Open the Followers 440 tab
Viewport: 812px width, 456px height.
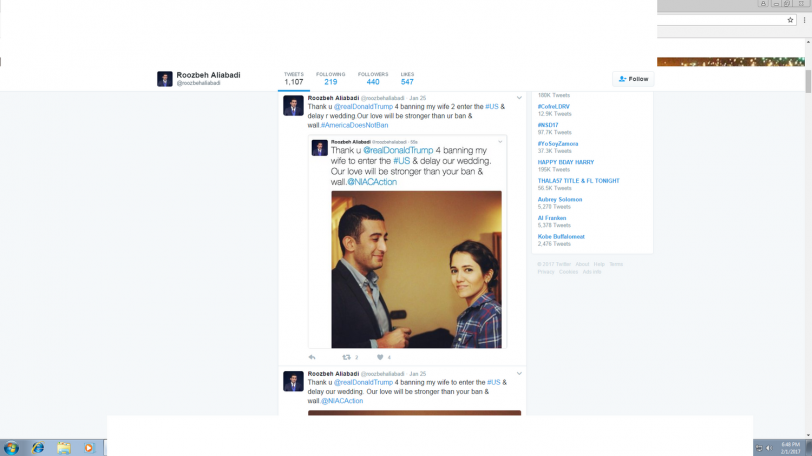pos(373,79)
